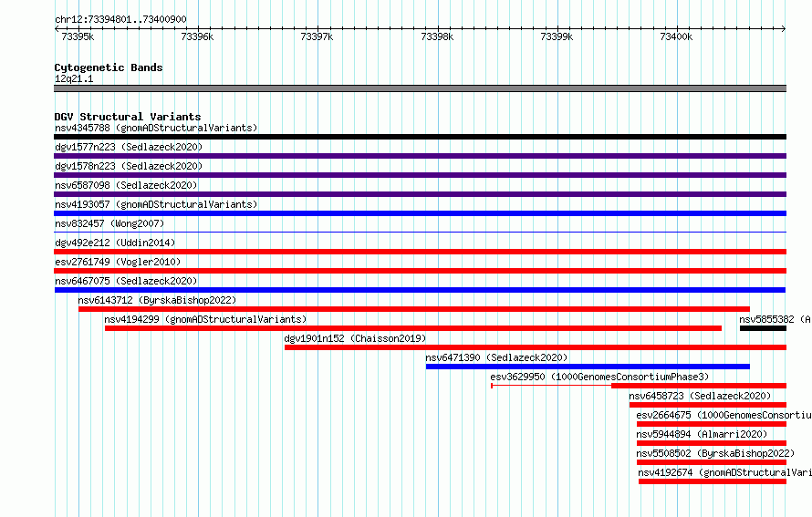The height and width of the screenshot is (517, 812).
Task: Click the 73400k ruler tick label
Action: (x=676, y=36)
